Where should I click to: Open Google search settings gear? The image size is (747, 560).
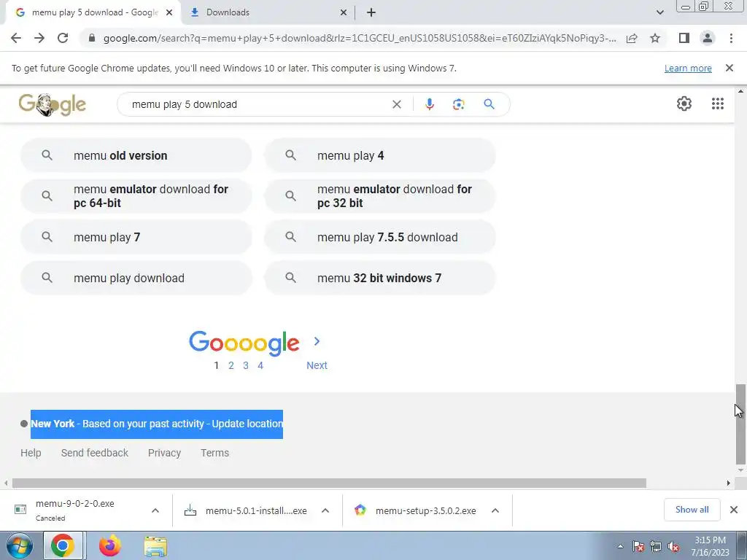tap(684, 104)
